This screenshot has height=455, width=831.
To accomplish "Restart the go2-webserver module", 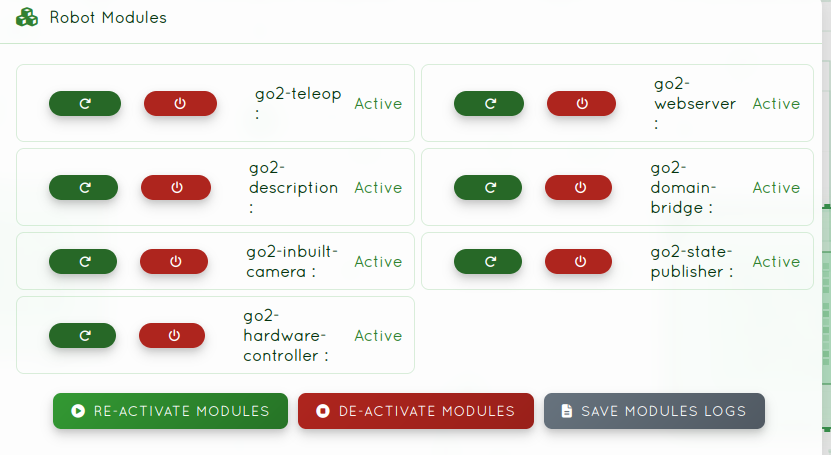I will coord(489,103).
